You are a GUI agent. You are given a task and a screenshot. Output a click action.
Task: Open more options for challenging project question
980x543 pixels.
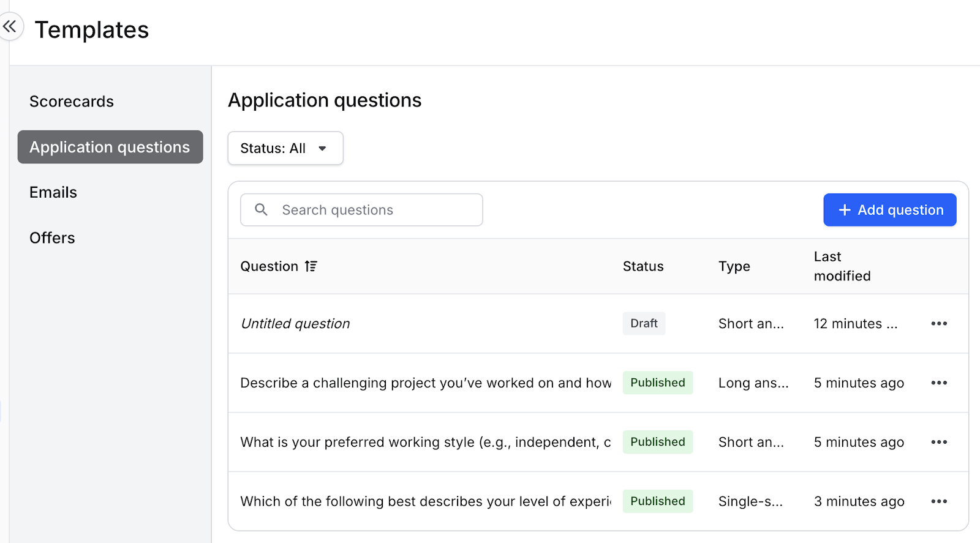click(938, 383)
